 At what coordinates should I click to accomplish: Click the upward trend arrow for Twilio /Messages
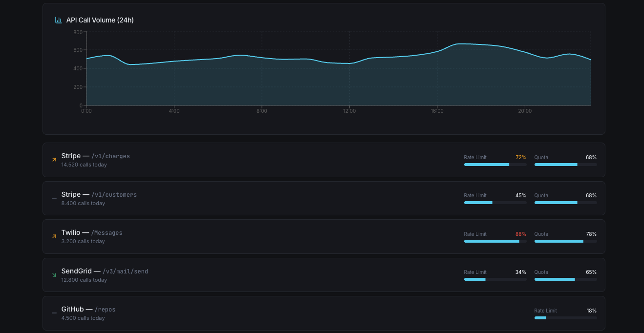(x=54, y=236)
